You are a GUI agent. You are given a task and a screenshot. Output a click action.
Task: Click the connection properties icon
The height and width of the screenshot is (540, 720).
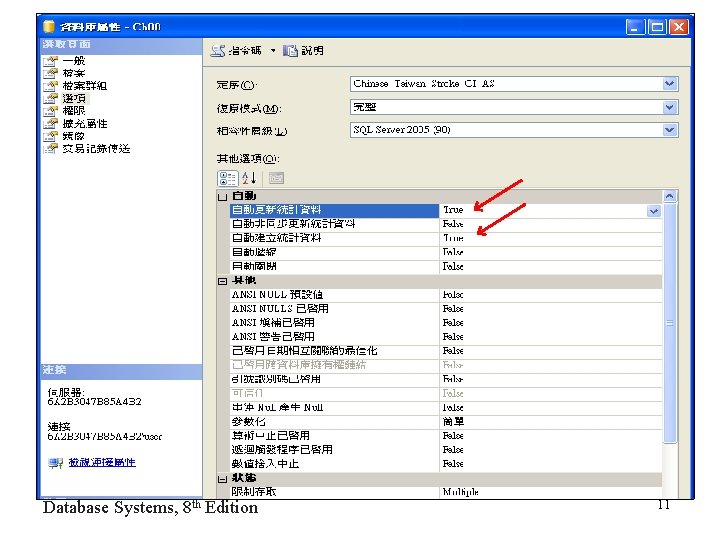coord(56,463)
